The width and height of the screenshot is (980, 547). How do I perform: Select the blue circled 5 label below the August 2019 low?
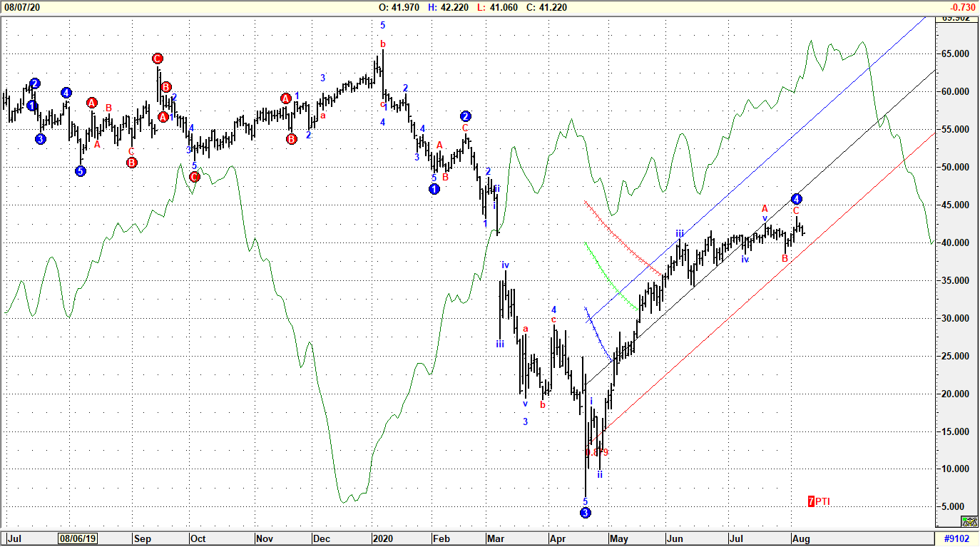point(81,171)
